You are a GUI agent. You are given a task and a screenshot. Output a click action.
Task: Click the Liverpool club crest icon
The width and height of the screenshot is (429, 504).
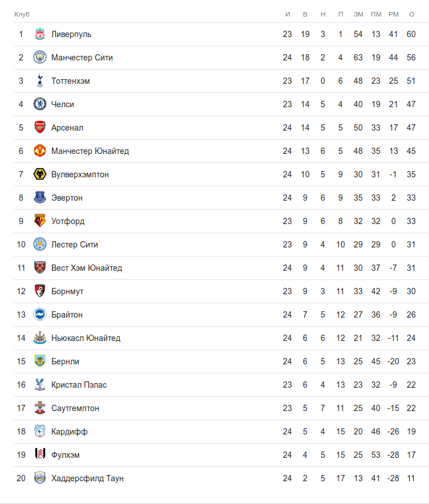[x=39, y=34]
